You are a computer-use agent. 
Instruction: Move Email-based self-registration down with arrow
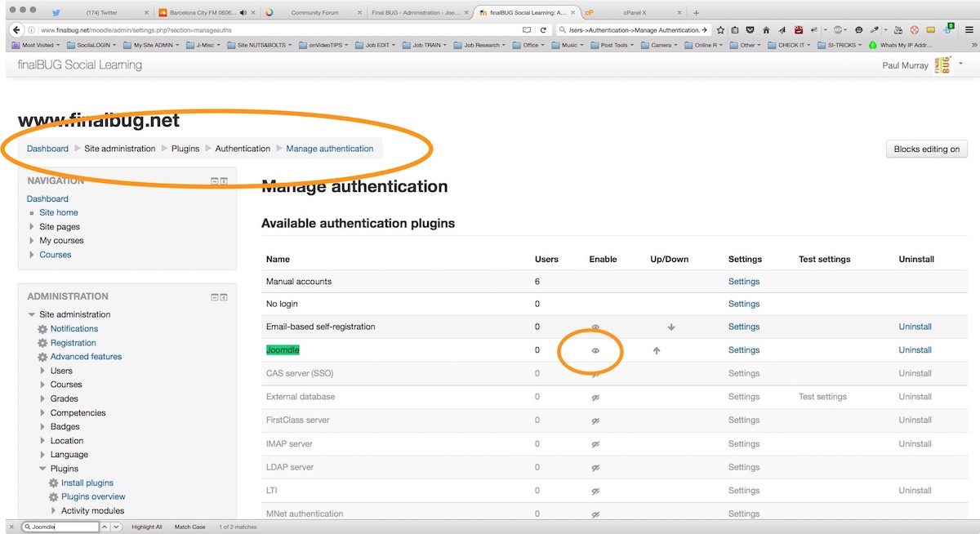click(x=671, y=327)
